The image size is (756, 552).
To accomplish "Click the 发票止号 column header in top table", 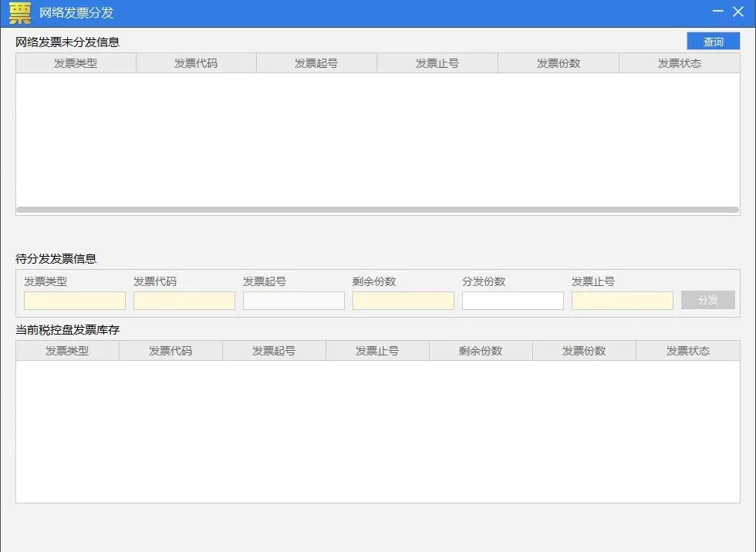I will [x=437, y=62].
